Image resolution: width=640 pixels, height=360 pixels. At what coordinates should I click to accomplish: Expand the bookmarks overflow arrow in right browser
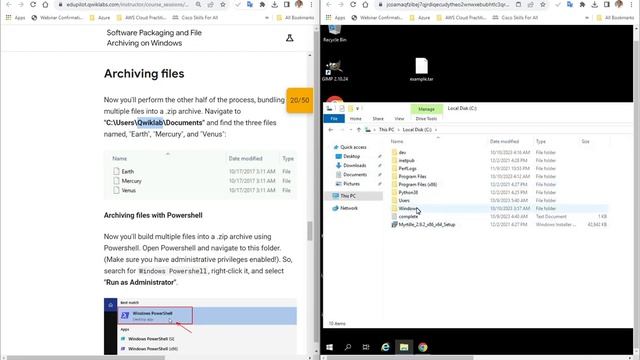(587, 18)
